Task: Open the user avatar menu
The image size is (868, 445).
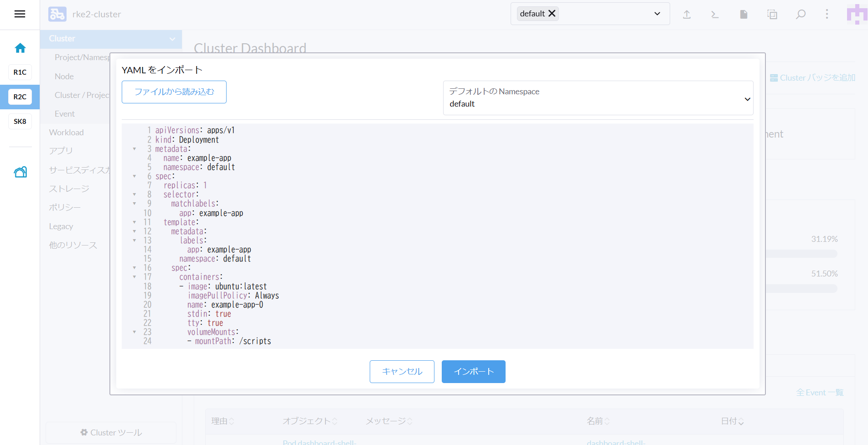Action: tap(857, 14)
